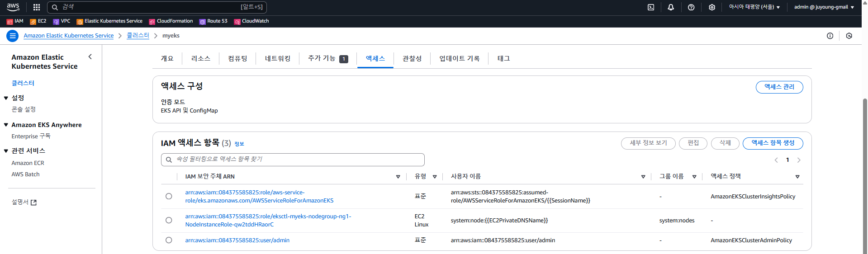The height and width of the screenshot is (254, 868).
Task: Open the services grid menu
Action: click(37, 7)
